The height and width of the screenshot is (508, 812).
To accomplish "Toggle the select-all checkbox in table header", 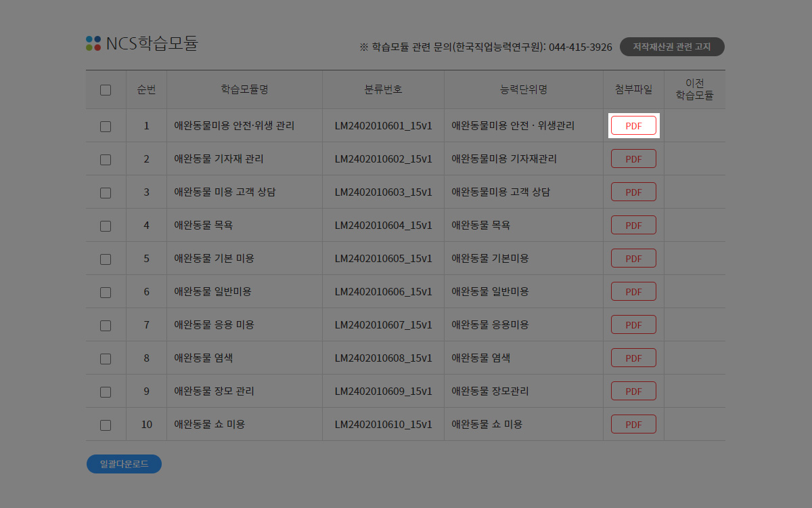I will pos(106,90).
